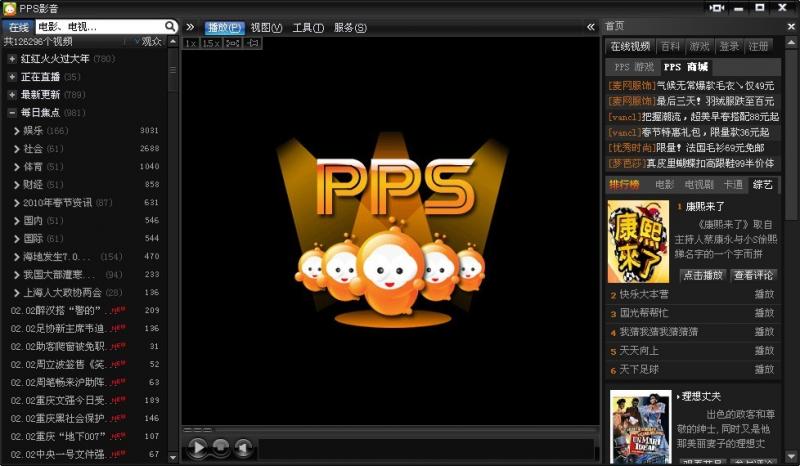800x466 pixels.
Task: Expand the 正在直播 category
Action: click(x=12, y=77)
